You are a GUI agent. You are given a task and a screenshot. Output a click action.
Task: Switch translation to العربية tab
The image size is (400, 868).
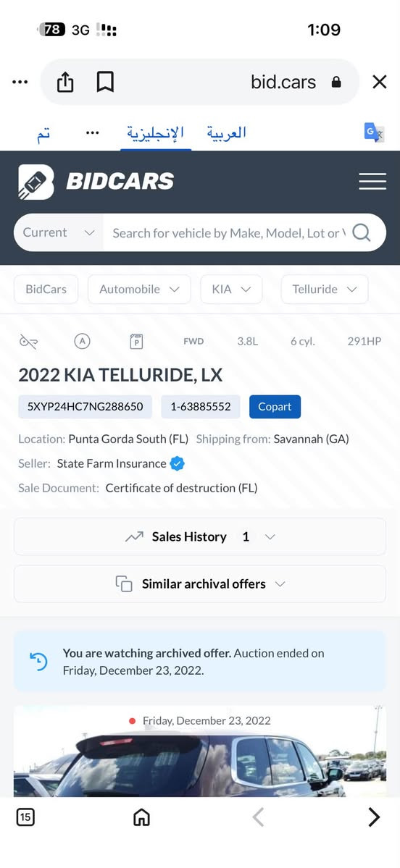pos(226,133)
